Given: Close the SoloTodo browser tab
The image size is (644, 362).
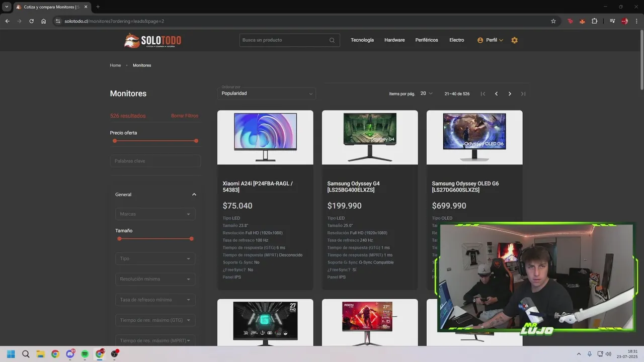Looking at the screenshot, I should click(86, 7).
